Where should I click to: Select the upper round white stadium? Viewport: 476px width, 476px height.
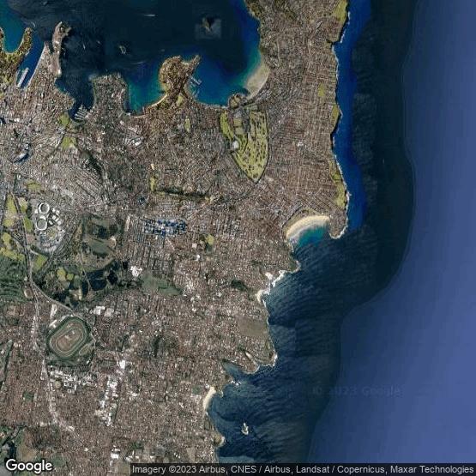[x=43, y=208]
